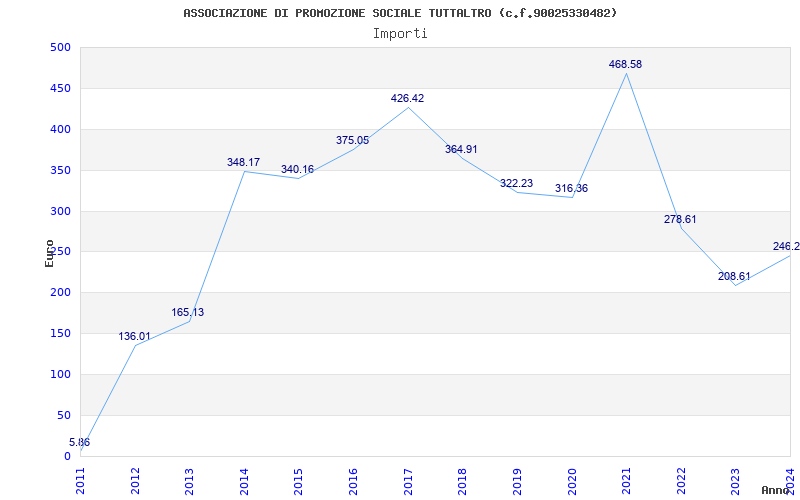Click the 2015 x-axis year label
The width and height of the screenshot is (800, 500).
coord(299,482)
